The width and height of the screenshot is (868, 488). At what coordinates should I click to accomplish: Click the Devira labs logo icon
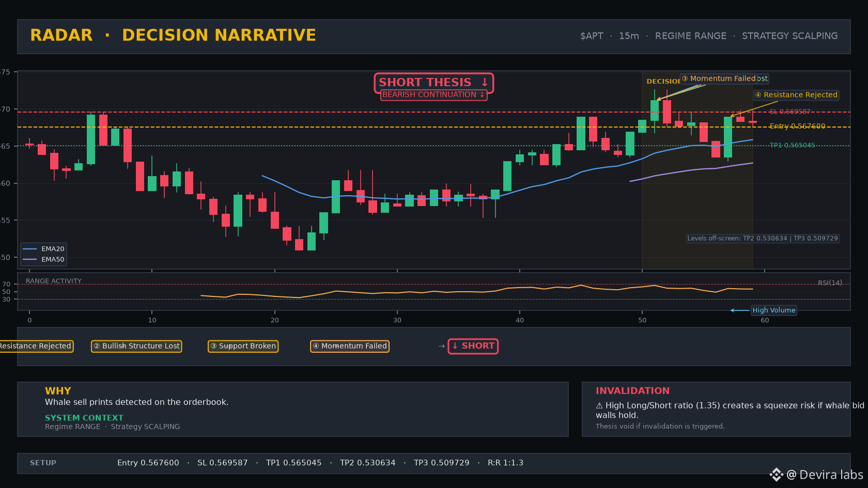776,475
